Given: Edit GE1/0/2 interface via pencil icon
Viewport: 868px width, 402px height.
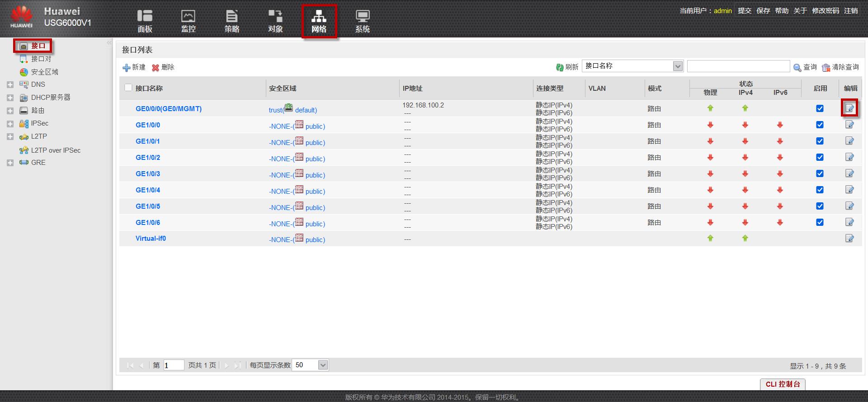Looking at the screenshot, I should 849,157.
